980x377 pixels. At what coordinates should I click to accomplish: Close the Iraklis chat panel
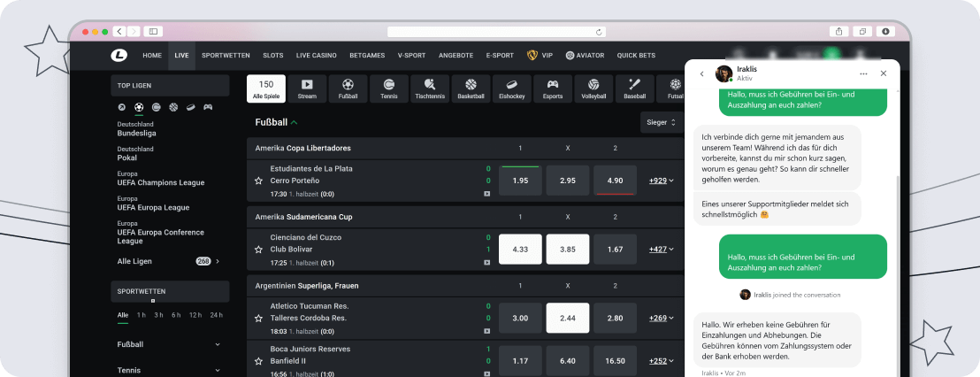click(x=883, y=73)
